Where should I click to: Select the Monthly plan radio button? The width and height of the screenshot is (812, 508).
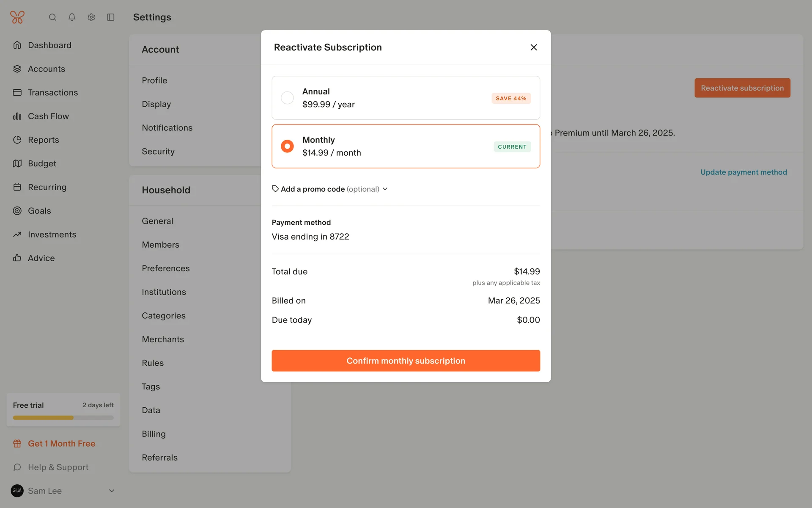(287, 146)
